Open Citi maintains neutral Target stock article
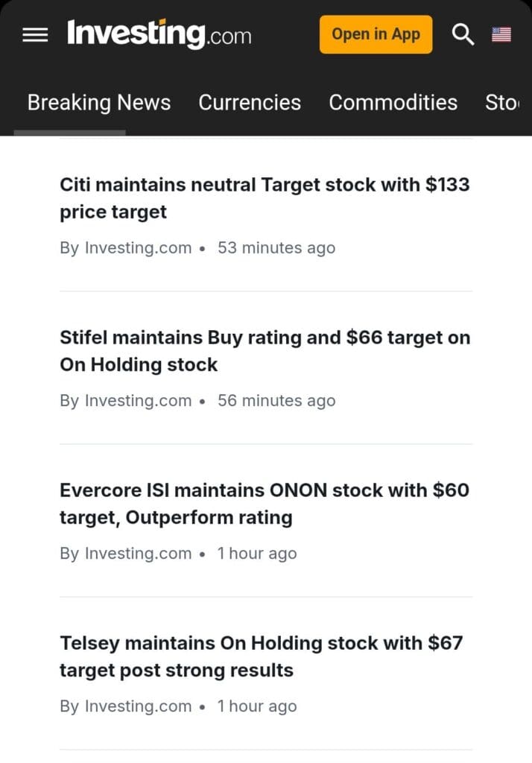Viewport: 532px width, 763px height. [265, 198]
